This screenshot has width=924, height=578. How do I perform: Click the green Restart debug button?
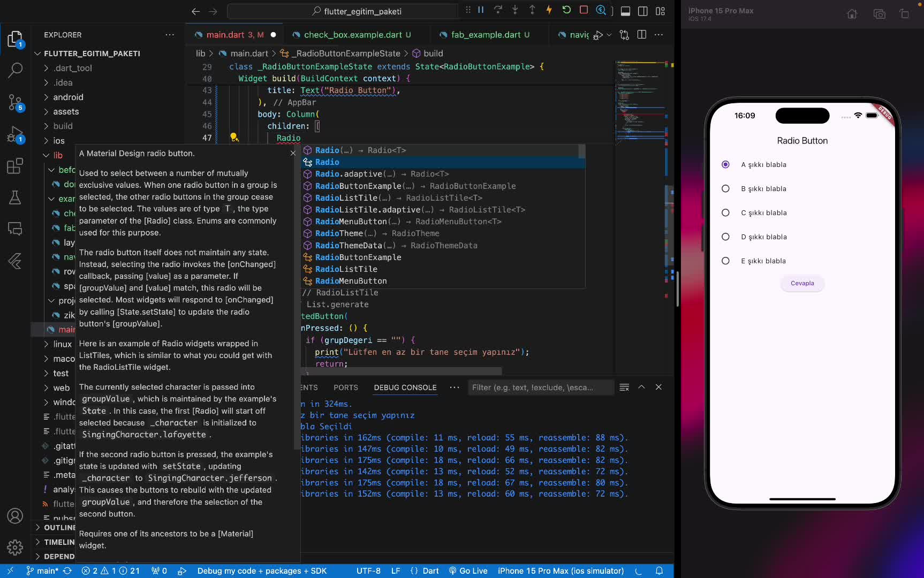(566, 10)
